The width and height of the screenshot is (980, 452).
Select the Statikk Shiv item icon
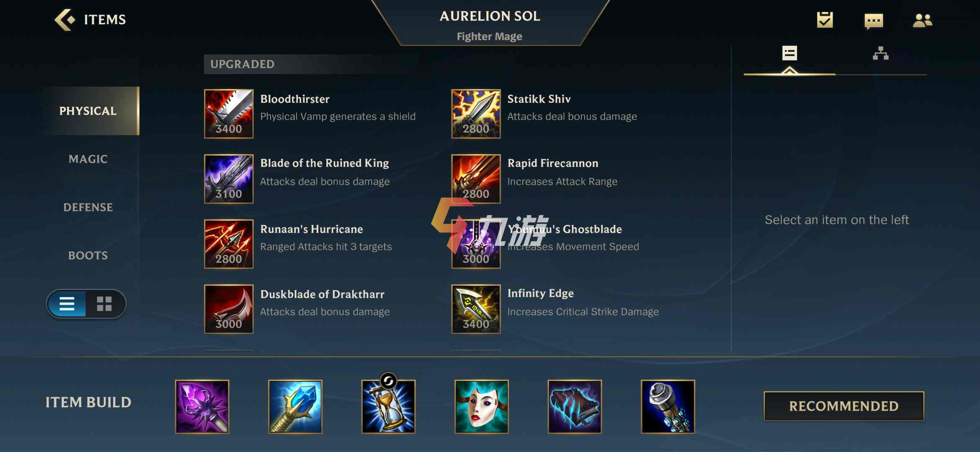pos(476,114)
